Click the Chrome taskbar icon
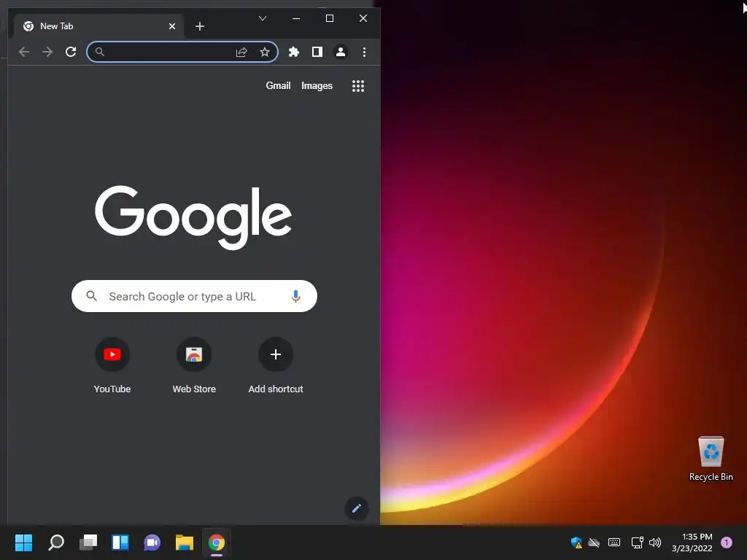The height and width of the screenshot is (560, 747). 216,542
